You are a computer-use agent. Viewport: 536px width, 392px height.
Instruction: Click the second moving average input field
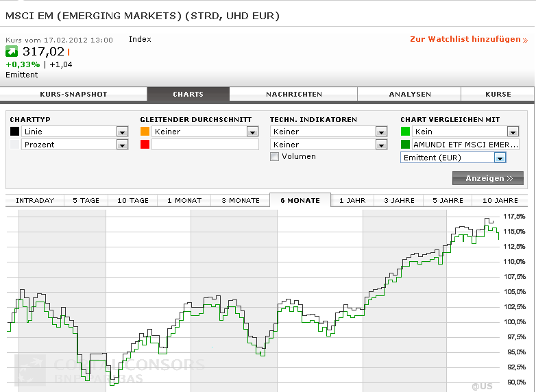(205, 145)
